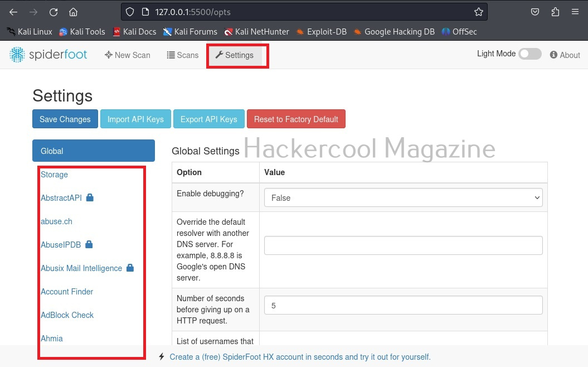The width and height of the screenshot is (588, 367).
Task: Select abuse.ch module settings
Action: pyautogui.click(x=56, y=221)
